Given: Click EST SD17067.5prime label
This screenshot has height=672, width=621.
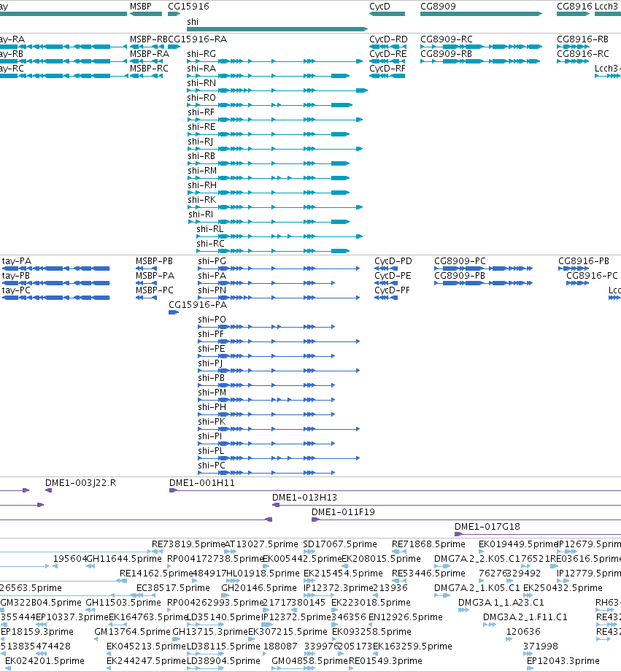Looking at the screenshot, I should point(340,544).
